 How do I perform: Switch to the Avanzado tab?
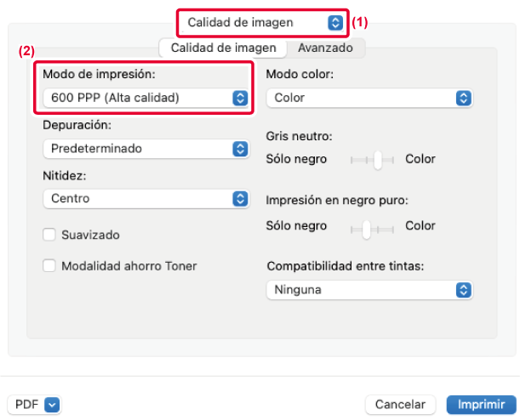324,48
